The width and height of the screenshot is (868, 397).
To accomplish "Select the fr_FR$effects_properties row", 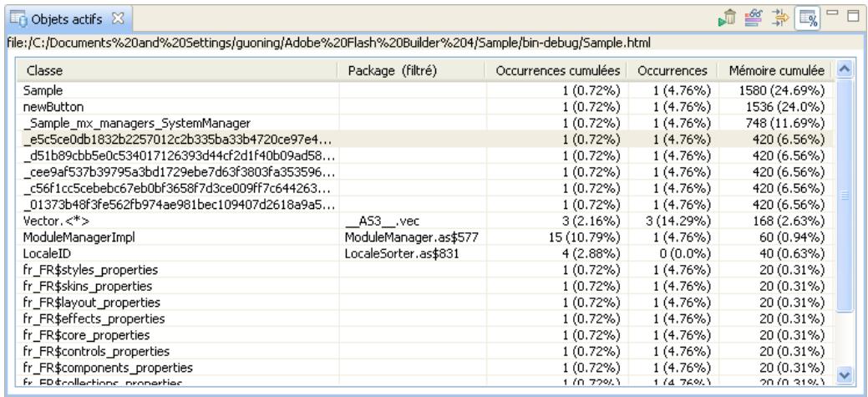I will point(427,319).
